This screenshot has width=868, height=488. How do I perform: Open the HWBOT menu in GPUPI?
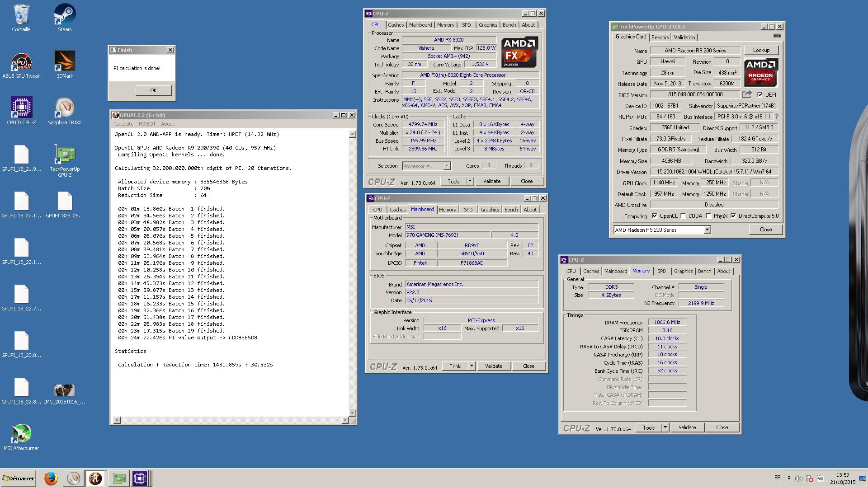(147, 124)
